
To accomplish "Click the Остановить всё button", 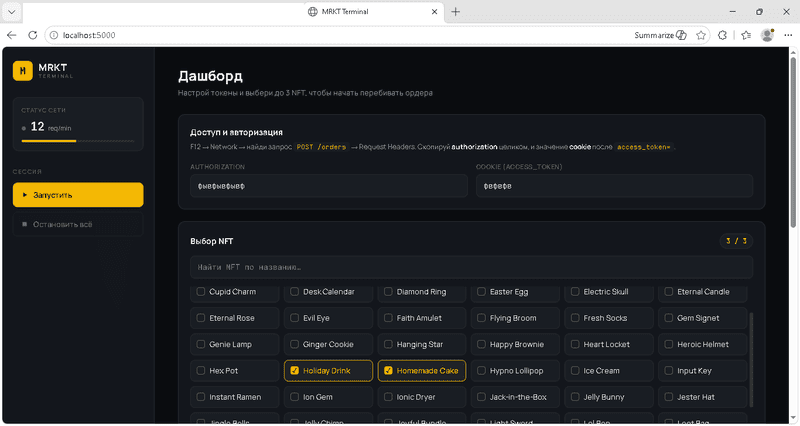I will click(78, 224).
